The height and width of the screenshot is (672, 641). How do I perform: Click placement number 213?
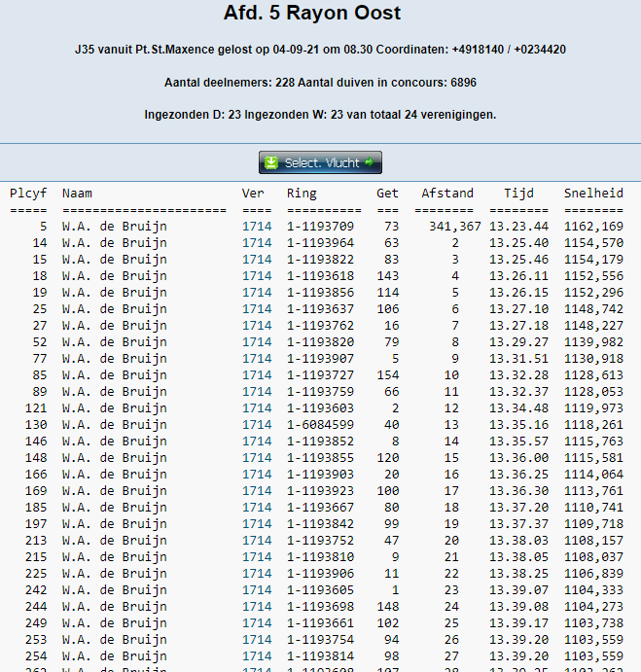pyautogui.click(x=36, y=541)
